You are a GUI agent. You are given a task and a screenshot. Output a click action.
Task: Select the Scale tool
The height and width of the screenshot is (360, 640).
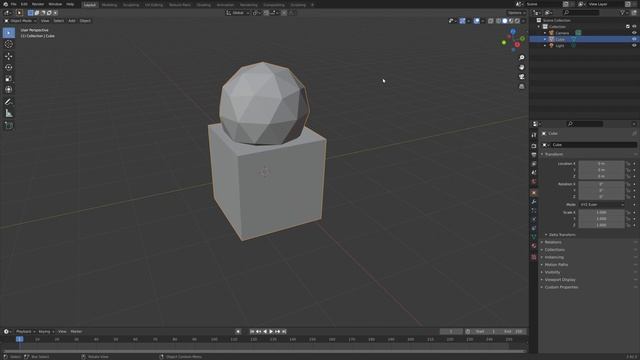pyautogui.click(x=9, y=78)
